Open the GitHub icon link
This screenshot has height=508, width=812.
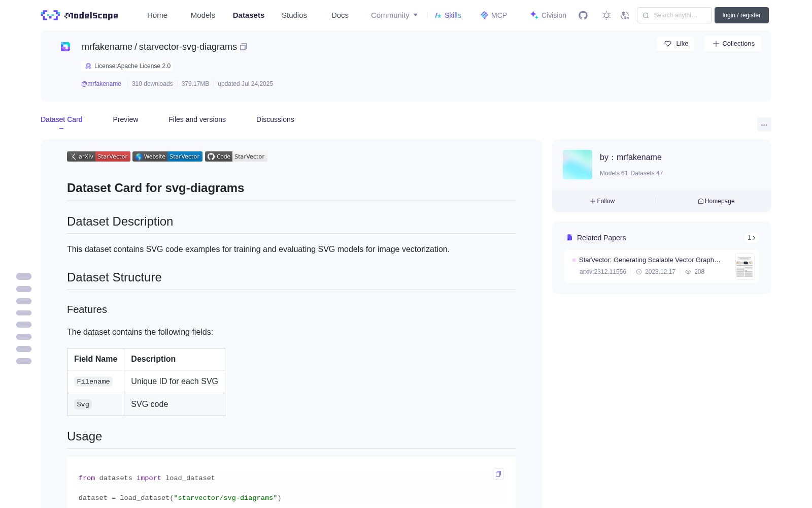583,15
